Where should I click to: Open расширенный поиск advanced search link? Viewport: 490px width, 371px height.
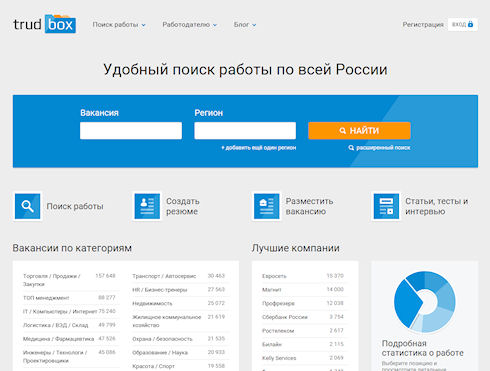[383, 148]
